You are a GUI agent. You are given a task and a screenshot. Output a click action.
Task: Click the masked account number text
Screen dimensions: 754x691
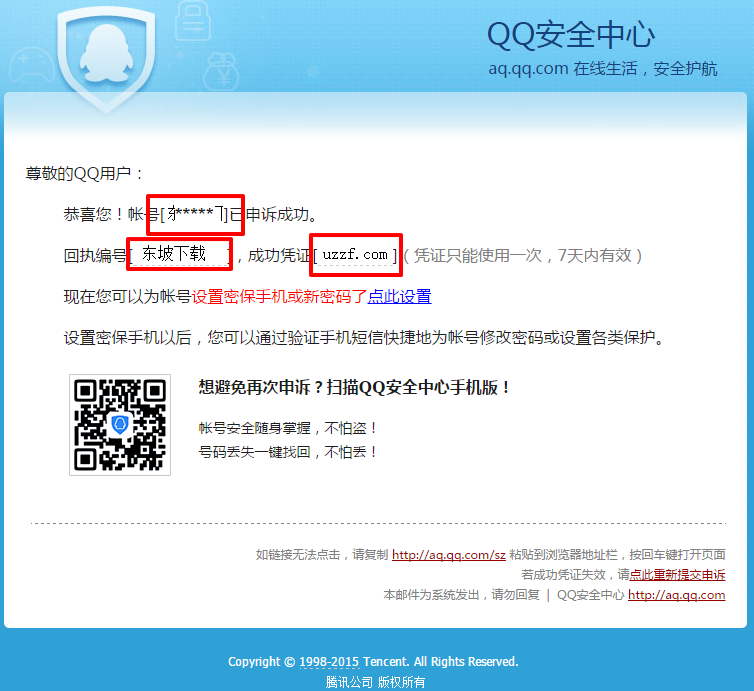(195, 214)
